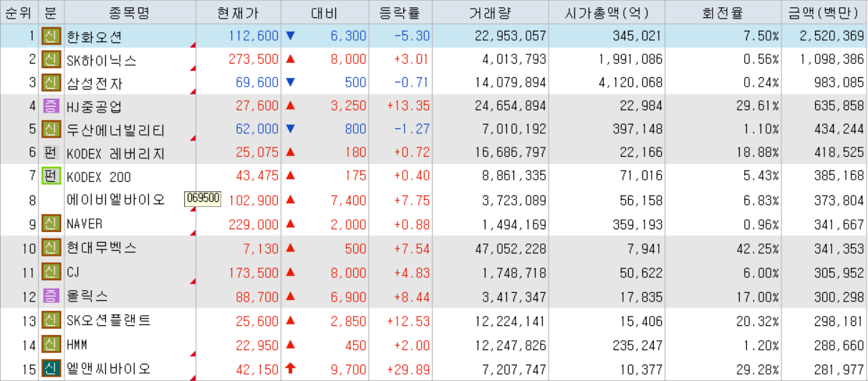Click the 신 badge beside 현대무벡스
Screen dimensions: 868x381
pyautogui.click(x=50, y=248)
